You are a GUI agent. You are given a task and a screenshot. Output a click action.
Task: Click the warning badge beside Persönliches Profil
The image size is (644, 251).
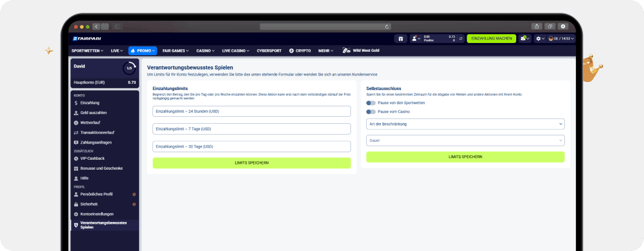point(134,194)
